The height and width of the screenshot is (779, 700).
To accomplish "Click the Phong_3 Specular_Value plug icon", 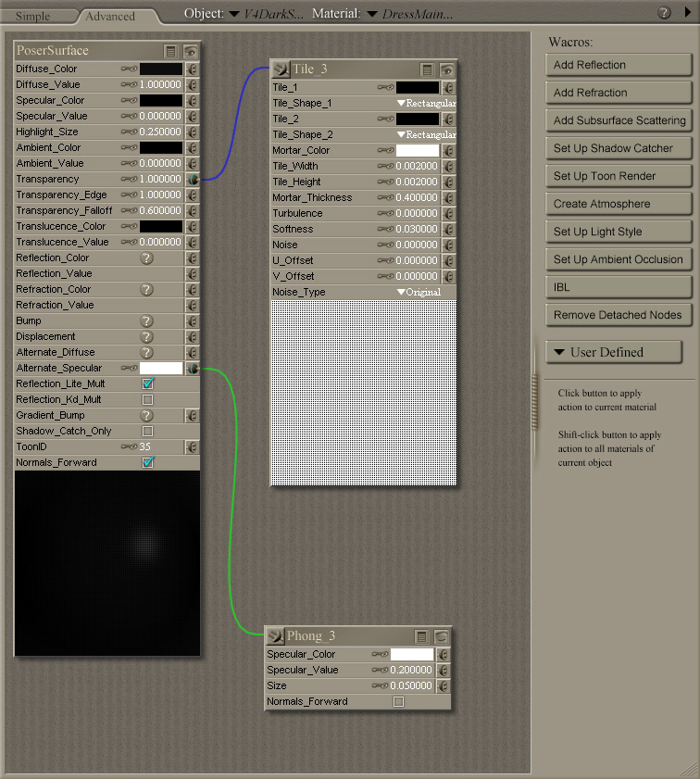I will click(x=443, y=671).
